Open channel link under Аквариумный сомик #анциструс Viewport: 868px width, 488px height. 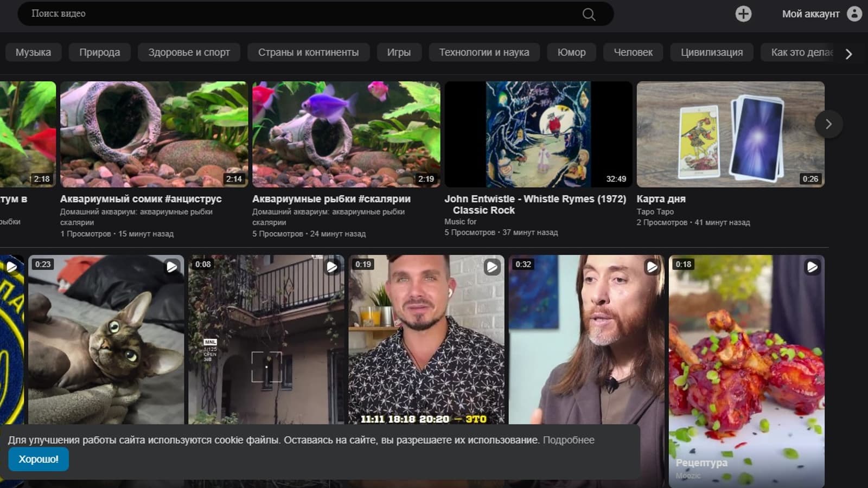click(x=136, y=217)
